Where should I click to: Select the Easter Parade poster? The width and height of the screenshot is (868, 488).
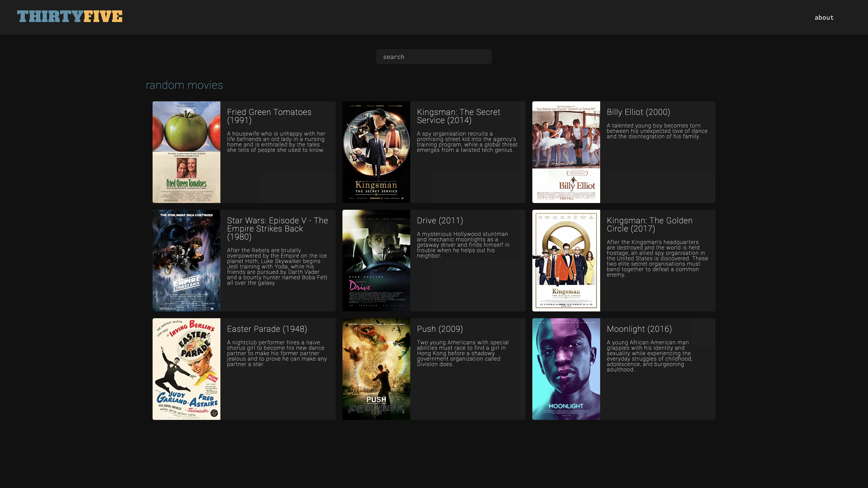click(186, 369)
